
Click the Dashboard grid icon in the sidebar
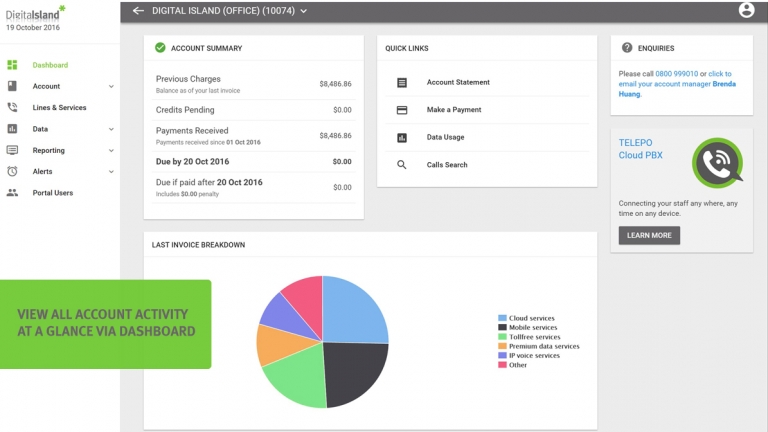pos(12,65)
